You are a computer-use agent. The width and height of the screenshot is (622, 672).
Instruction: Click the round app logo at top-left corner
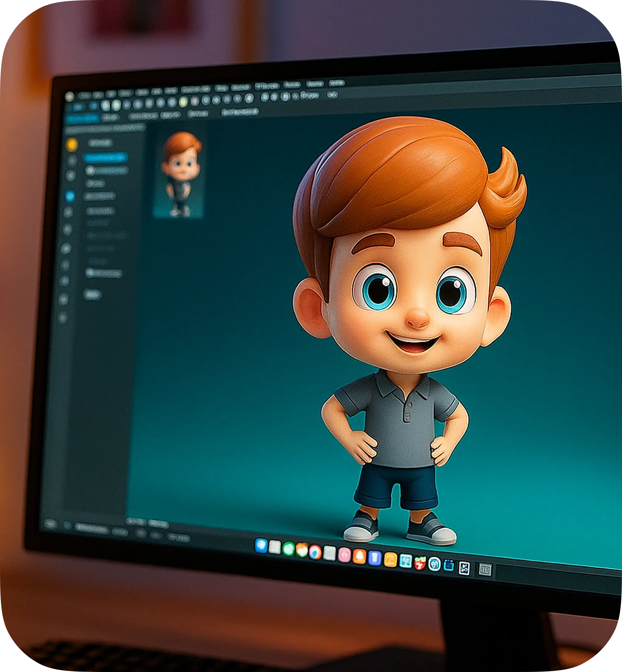point(70,97)
